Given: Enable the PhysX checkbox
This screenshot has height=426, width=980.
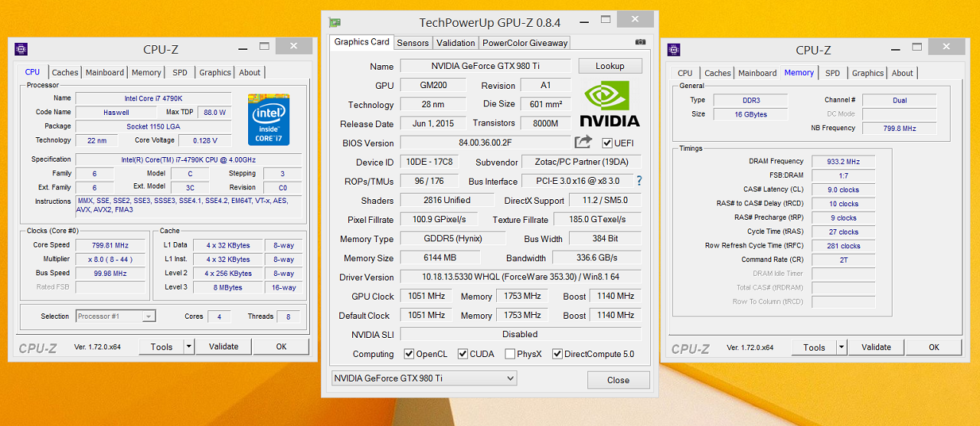Looking at the screenshot, I should click(510, 354).
